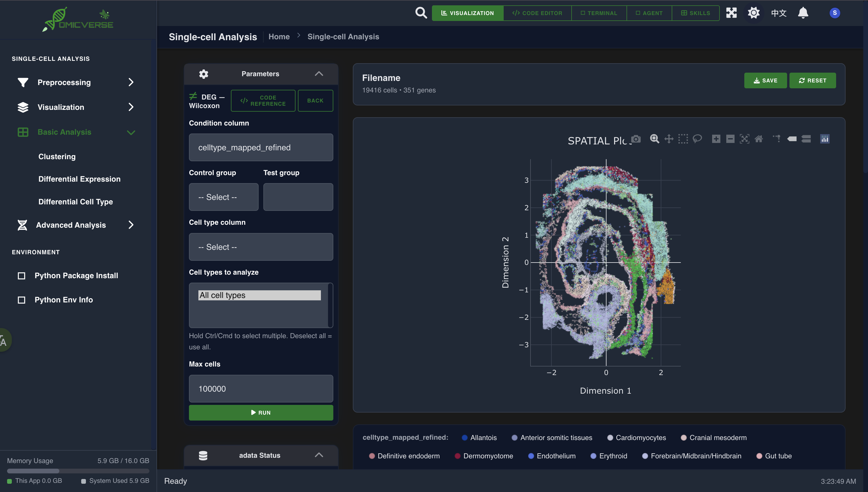
Task: Activate the Box Select tool
Action: pyautogui.click(x=683, y=139)
